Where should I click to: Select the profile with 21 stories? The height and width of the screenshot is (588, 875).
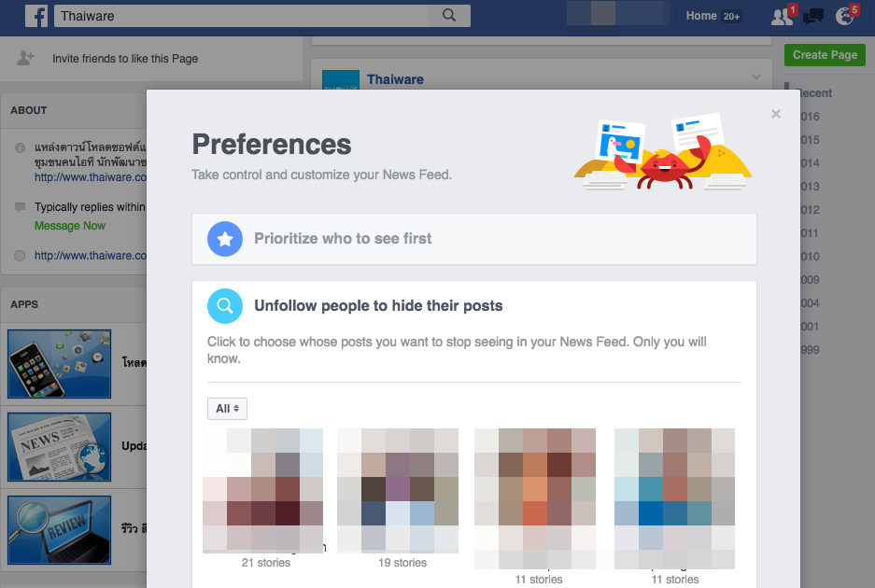pos(262,491)
